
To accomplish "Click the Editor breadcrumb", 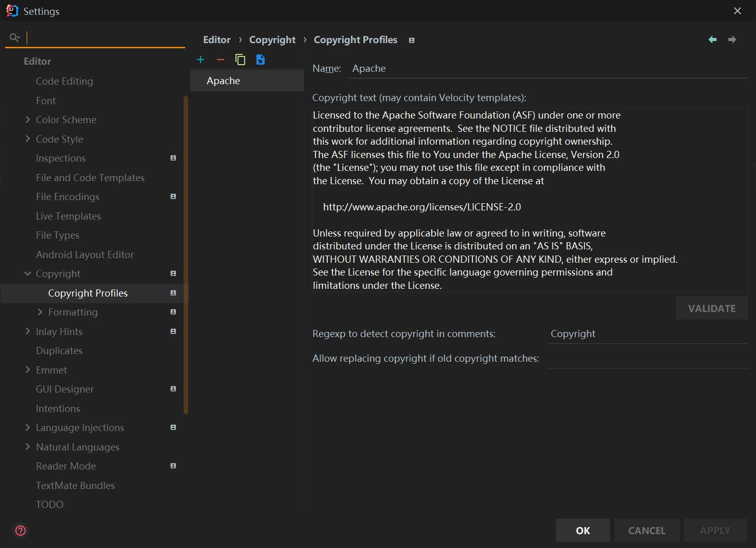I will pyautogui.click(x=217, y=40).
